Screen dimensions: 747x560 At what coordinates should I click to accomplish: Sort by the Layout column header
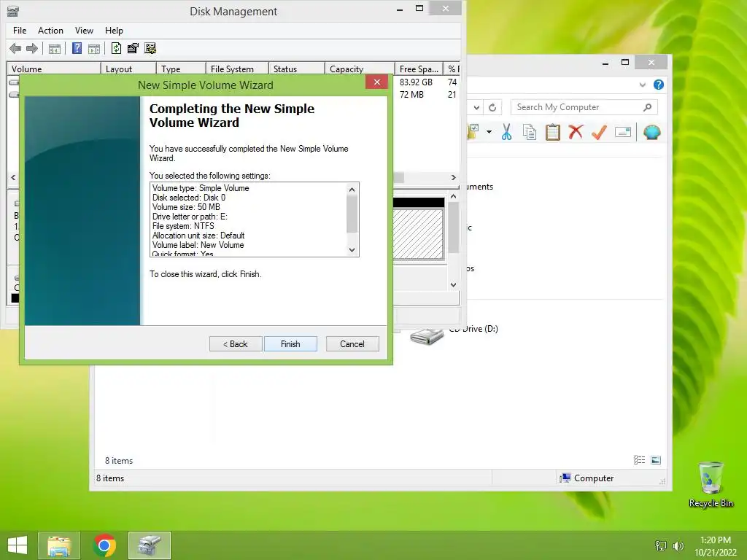(128, 69)
